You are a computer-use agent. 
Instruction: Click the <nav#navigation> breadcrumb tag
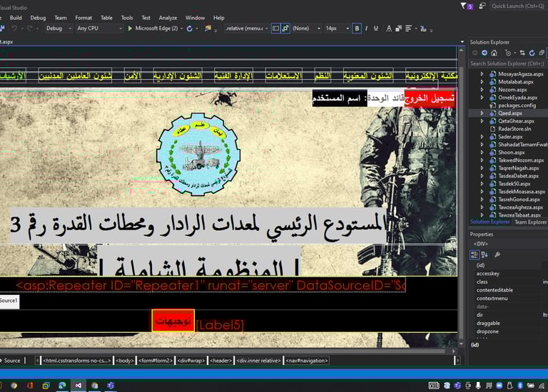[x=307, y=361]
